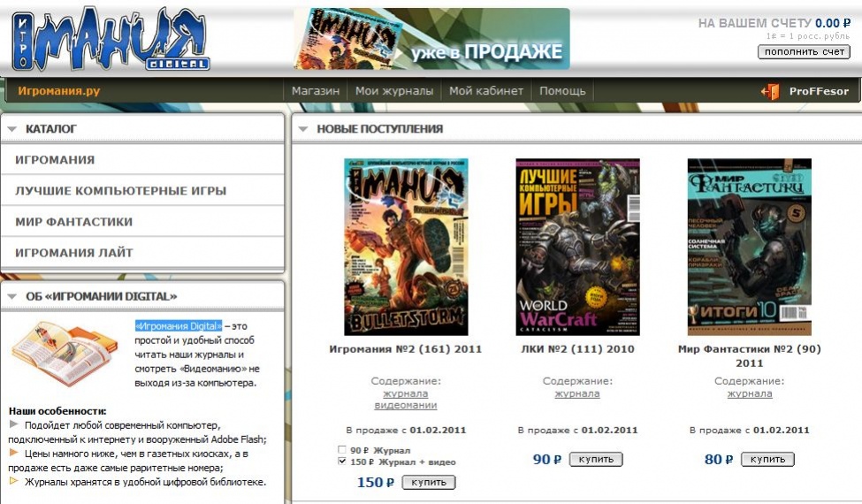Open журнала contents link under Игромания №2
Image resolution: width=862 pixels, height=504 pixels.
coord(406,393)
